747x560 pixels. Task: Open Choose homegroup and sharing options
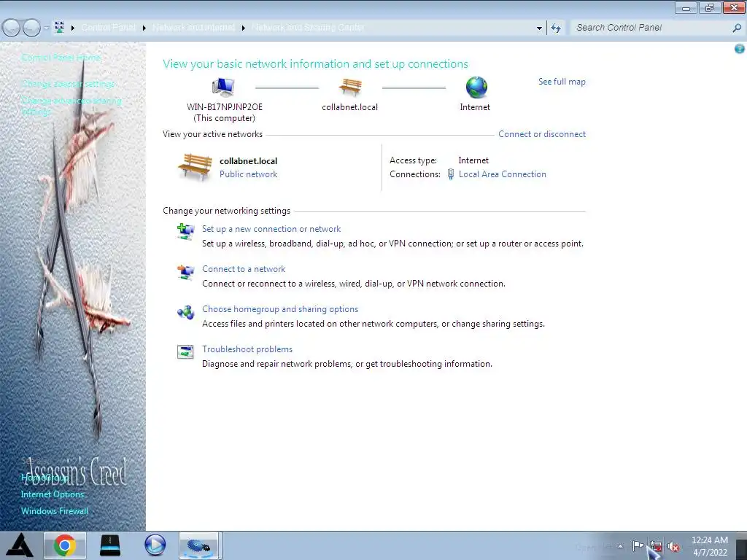pyautogui.click(x=280, y=309)
